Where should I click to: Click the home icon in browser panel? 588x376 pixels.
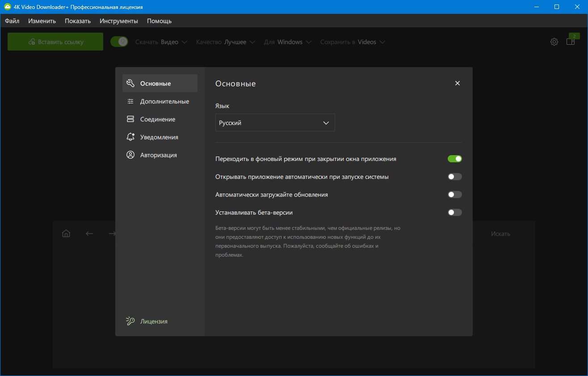[66, 233]
